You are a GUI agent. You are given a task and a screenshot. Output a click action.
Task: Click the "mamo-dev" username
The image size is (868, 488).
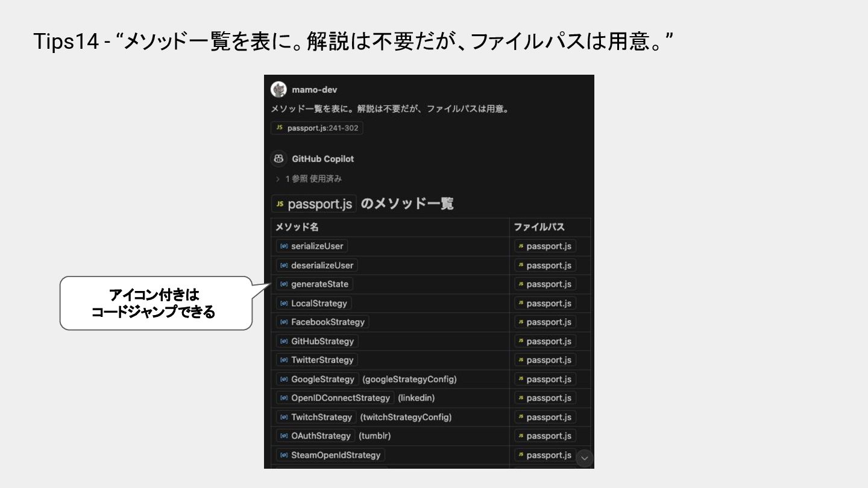(x=315, y=90)
